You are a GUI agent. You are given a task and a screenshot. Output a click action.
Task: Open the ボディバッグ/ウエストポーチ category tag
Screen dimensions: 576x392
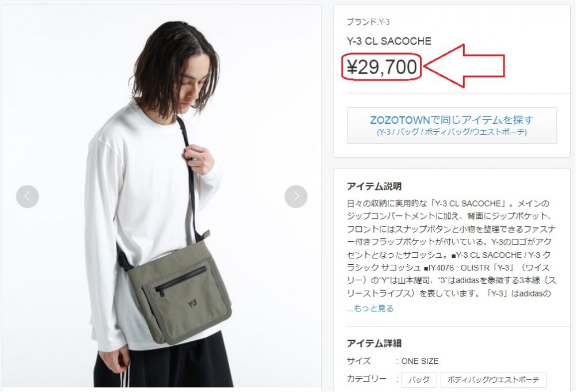tap(494, 379)
